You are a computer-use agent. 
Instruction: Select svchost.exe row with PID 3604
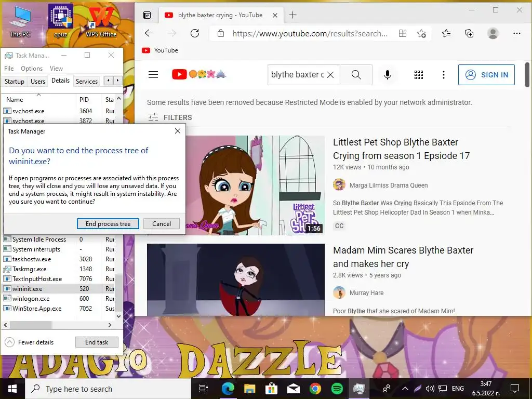[59, 111]
